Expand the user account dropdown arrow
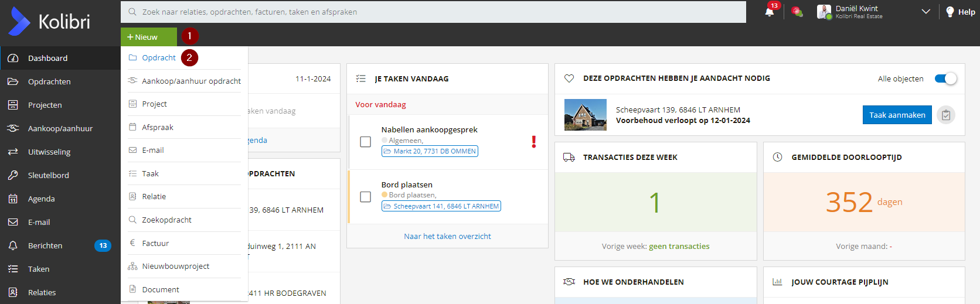This screenshot has width=980, height=304. (926, 11)
